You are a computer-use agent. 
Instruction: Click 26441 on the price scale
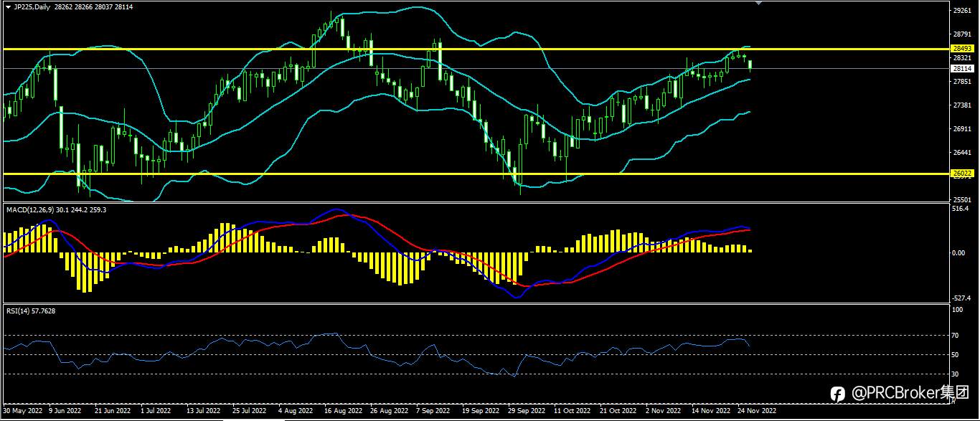[x=962, y=153]
